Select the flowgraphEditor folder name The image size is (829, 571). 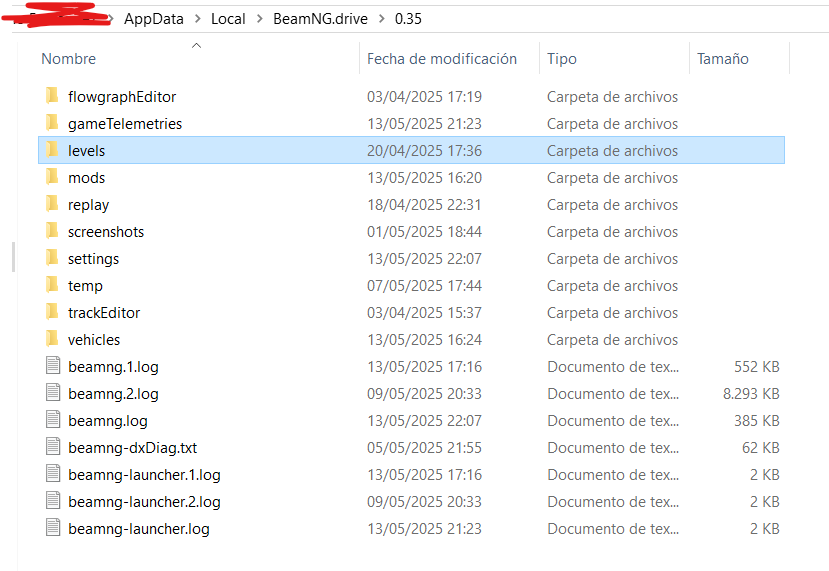click(122, 97)
